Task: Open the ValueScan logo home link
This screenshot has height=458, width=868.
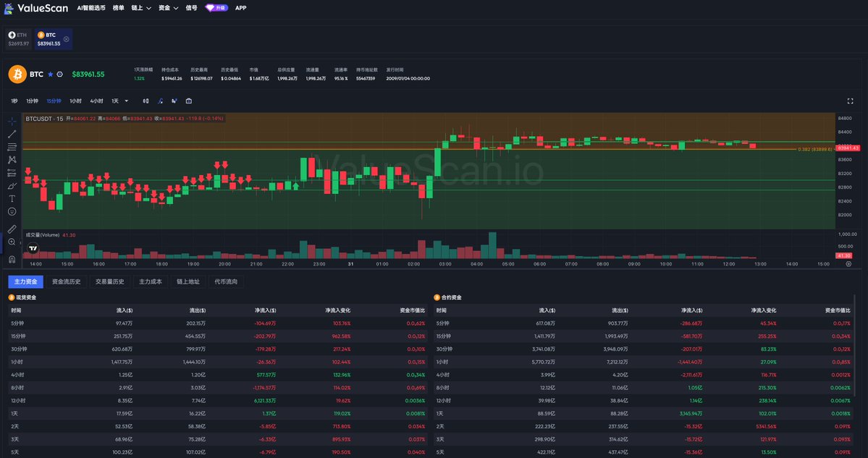Action: click(x=36, y=8)
